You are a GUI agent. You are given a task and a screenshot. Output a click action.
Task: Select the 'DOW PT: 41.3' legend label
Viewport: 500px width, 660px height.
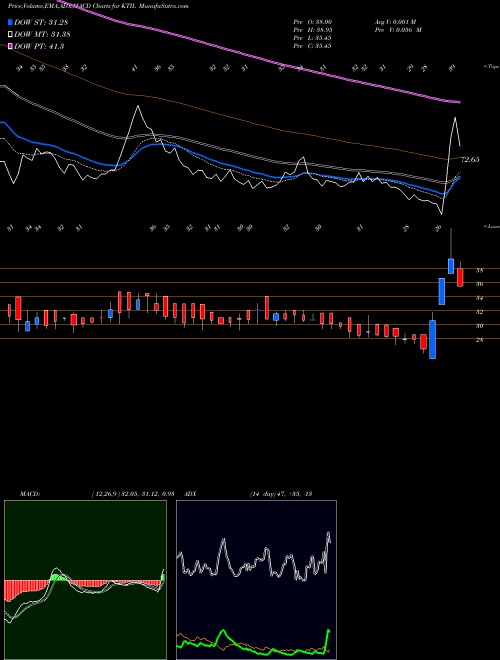pyautogui.click(x=39, y=46)
